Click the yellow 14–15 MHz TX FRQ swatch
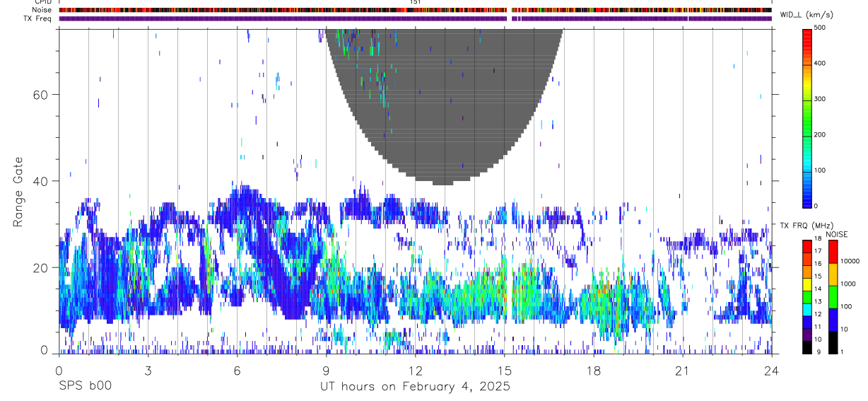Screen dimensions: 868x401 click(807, 284)
